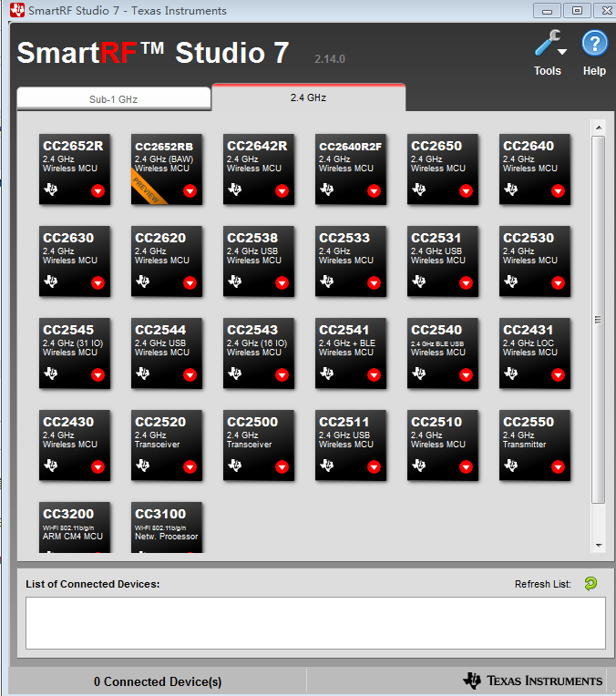Open the Help question mark icon
This screenshot has width=616, height=696.
point(595,44)
